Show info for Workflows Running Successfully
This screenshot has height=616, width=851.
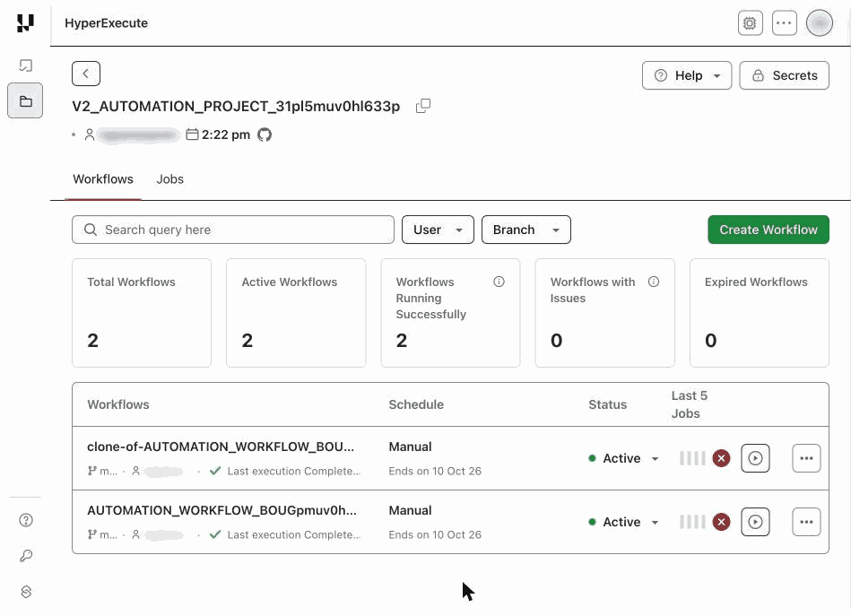pos(499,282)
